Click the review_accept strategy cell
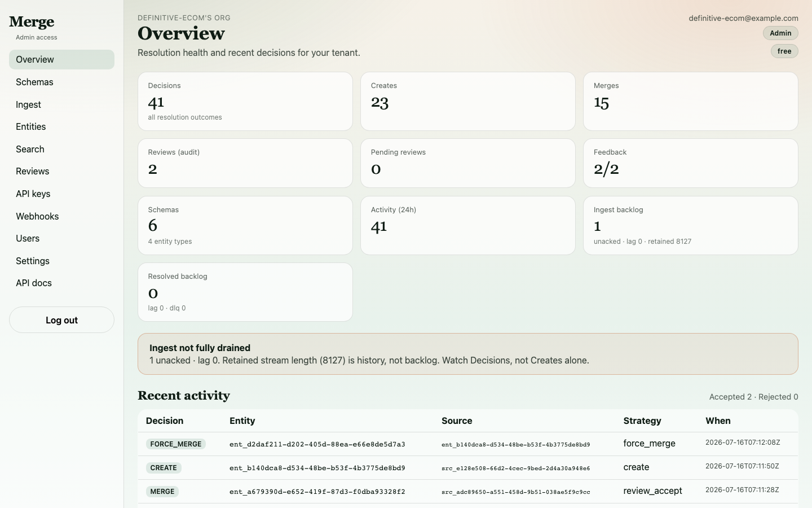The height and width of the screenshot is (508, 812). (x=653, y=491)
